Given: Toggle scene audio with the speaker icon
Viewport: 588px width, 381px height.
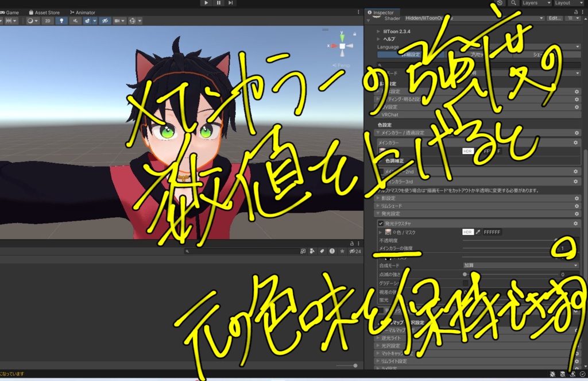Looking at the screenshot, I should tap(75, 21).
